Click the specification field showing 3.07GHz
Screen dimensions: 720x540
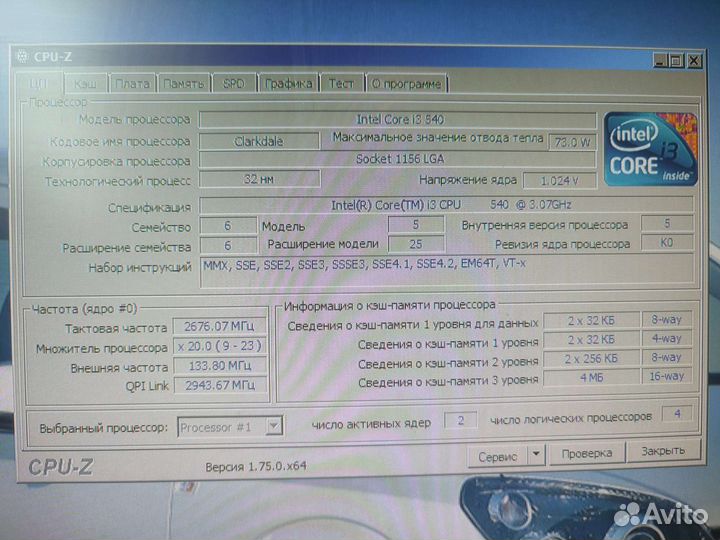pyautogui.click(x=446, y=205)
